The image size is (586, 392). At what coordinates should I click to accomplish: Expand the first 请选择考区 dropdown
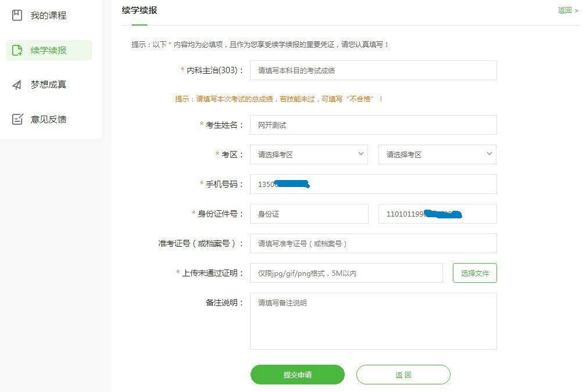point(309,154)
